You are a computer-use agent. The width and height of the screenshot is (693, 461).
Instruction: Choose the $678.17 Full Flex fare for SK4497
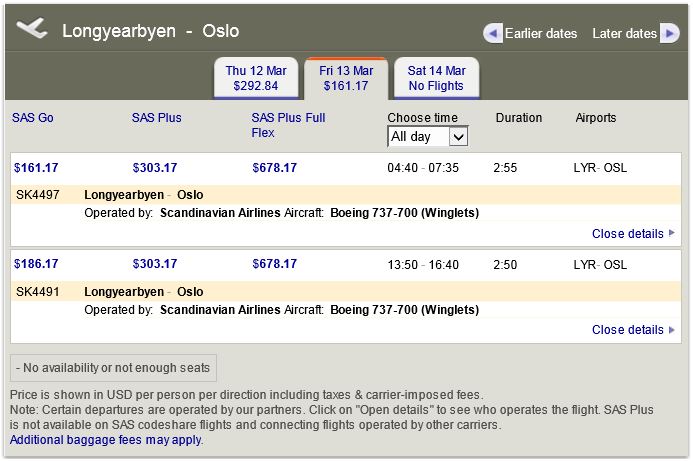[x=274, y=168]
